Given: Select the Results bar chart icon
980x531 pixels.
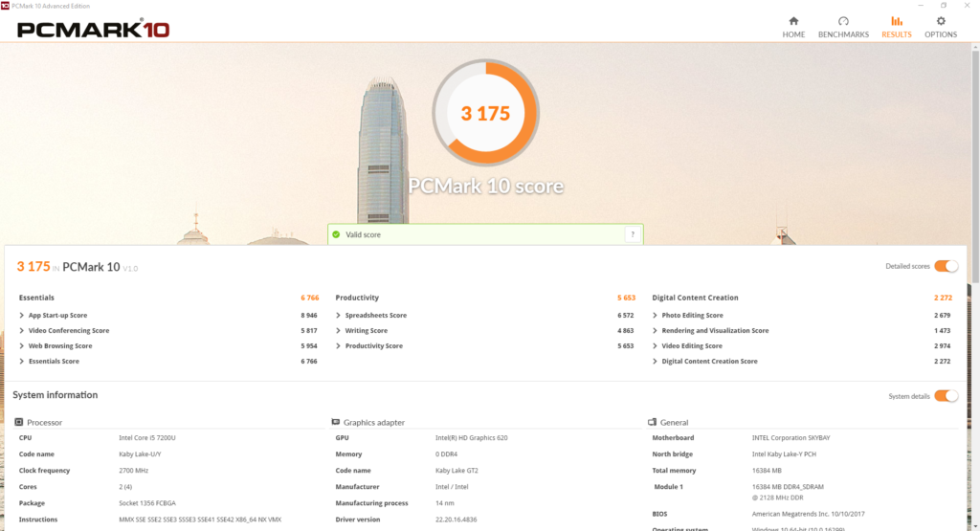Looking at the screenshot, I should point(896,21).
